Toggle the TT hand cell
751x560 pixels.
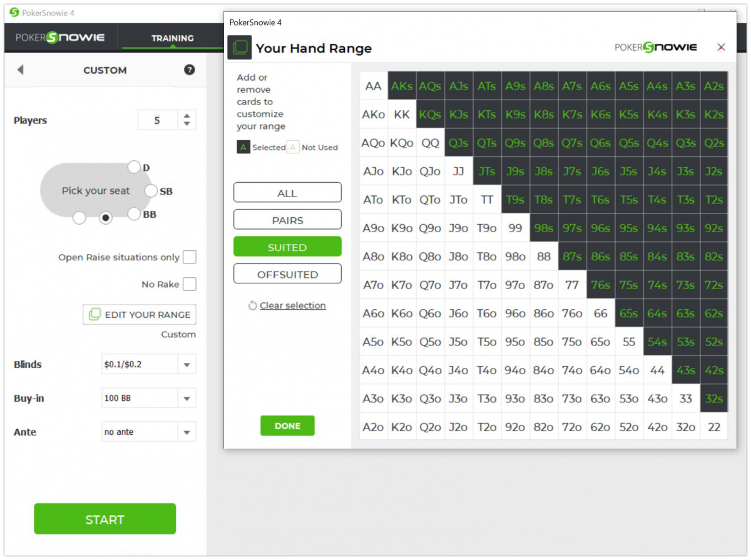[x=487, y=200]
